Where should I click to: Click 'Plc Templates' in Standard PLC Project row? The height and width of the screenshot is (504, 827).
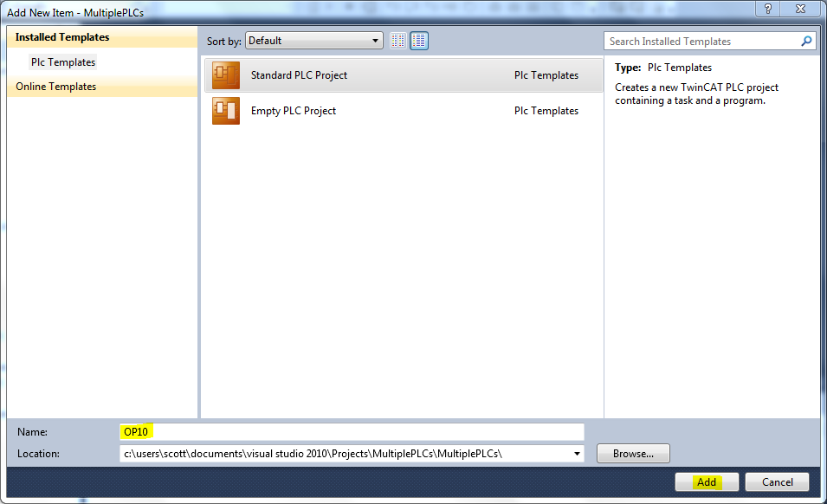click(x=546, y=75)
